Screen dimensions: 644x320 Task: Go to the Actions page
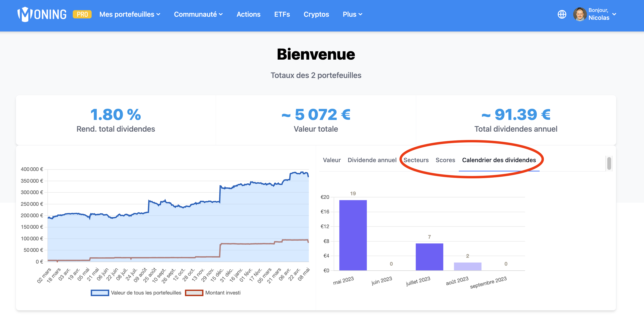(x=249, y=14)
